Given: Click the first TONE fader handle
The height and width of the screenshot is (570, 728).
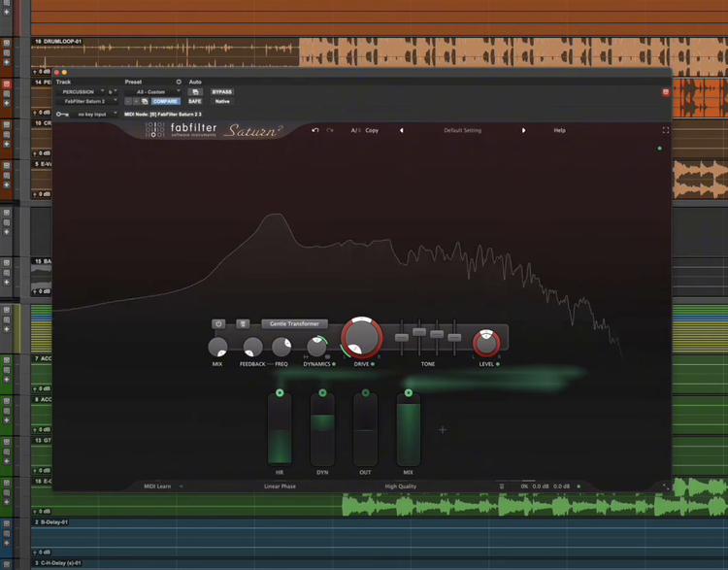Looking at the screenshot, I should (402, 337).
